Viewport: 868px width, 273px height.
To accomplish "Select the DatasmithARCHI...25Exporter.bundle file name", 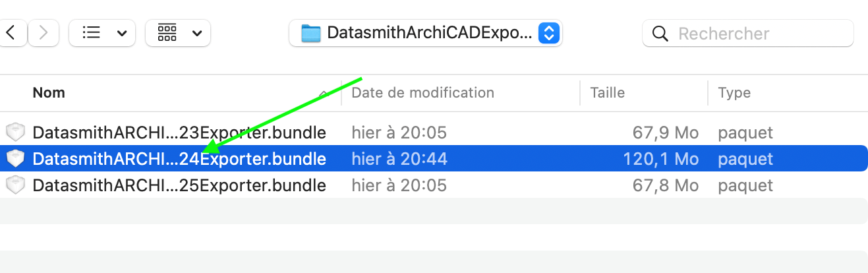I will [179, 185].
